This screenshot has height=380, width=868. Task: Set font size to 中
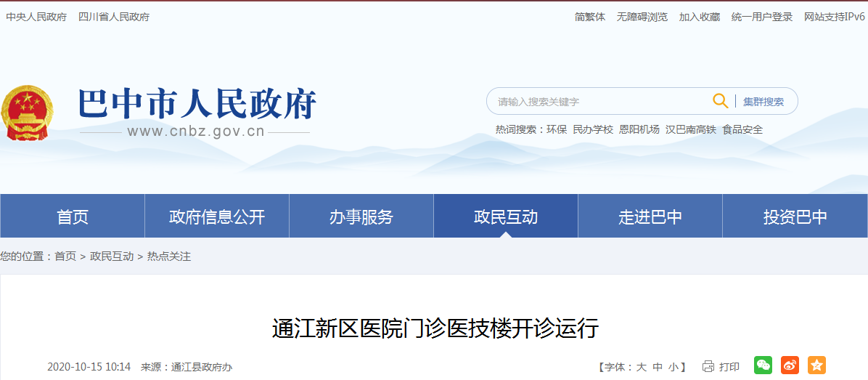point(657,367)
